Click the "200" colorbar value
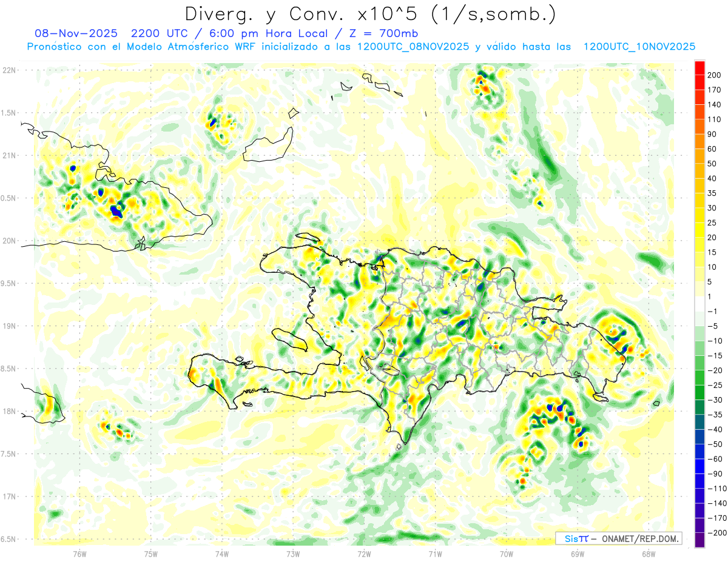This screenshot has width=728, height=562. tap(714, 75)
